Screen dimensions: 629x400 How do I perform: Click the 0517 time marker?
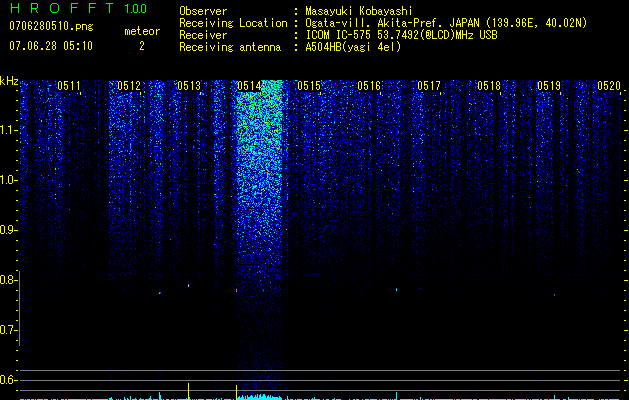click(x=429, y=86)
